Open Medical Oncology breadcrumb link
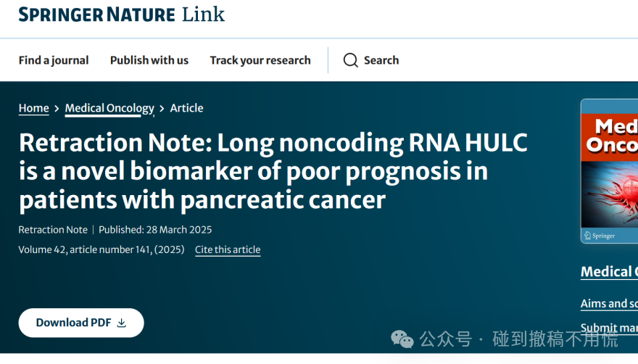638x364 pixels. 109,108
